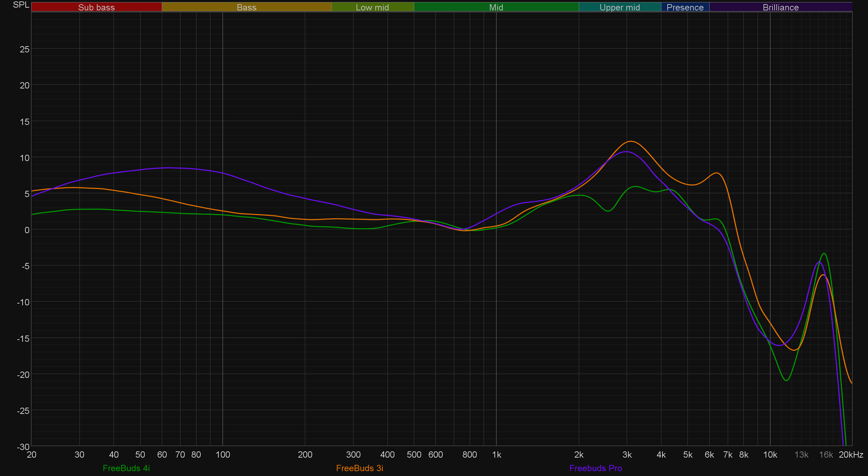Toggle the FreeBuds 4i legend label
Image resolution: width=868 pixels, height=476 pixels.
[x=126, y=468]
